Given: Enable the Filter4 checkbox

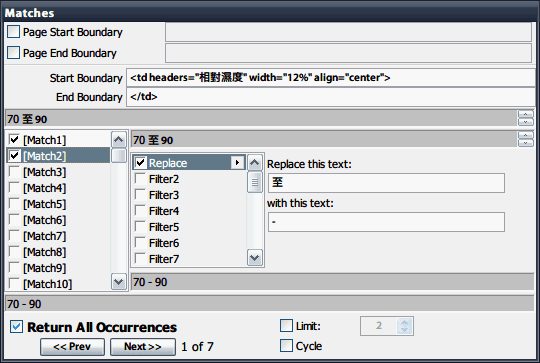Looking at the screenshot, I should click(x=140, y=210).
